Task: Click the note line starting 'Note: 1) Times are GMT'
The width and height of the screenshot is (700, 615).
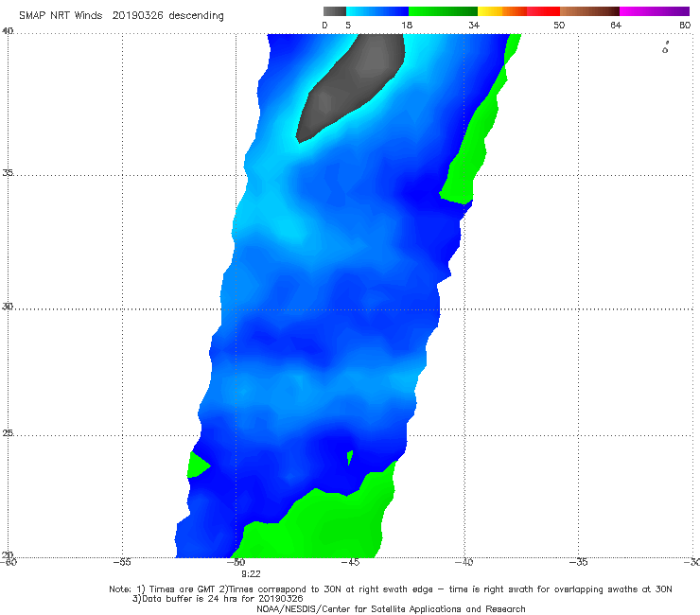Action: pyautogui.click(x=391, y=589)
